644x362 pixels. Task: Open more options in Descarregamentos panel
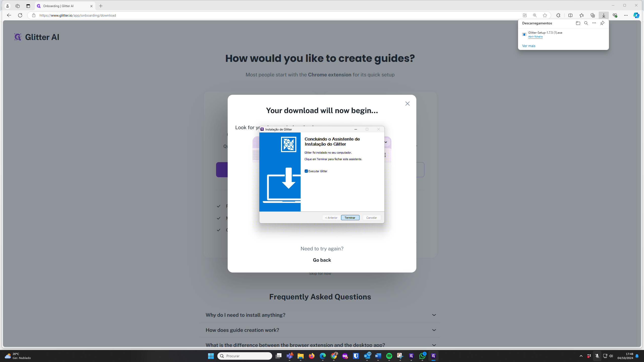pyautogui.click(x=594, y=23)
